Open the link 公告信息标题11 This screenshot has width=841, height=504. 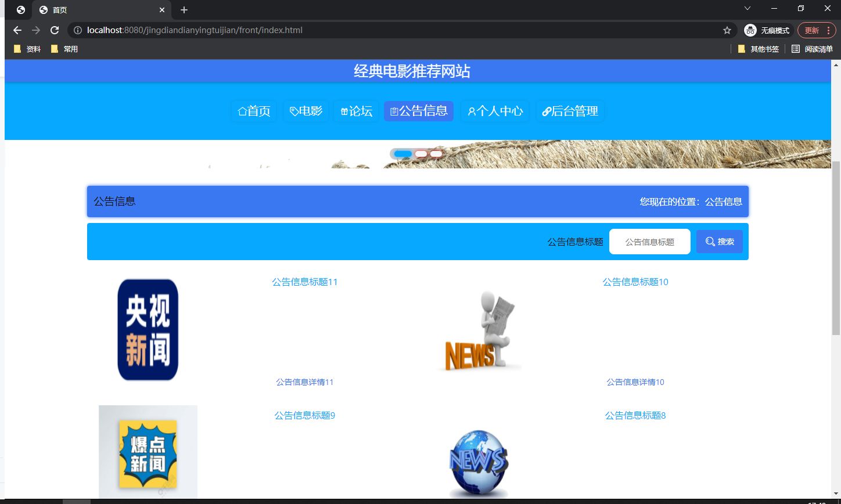pos(304,282)
